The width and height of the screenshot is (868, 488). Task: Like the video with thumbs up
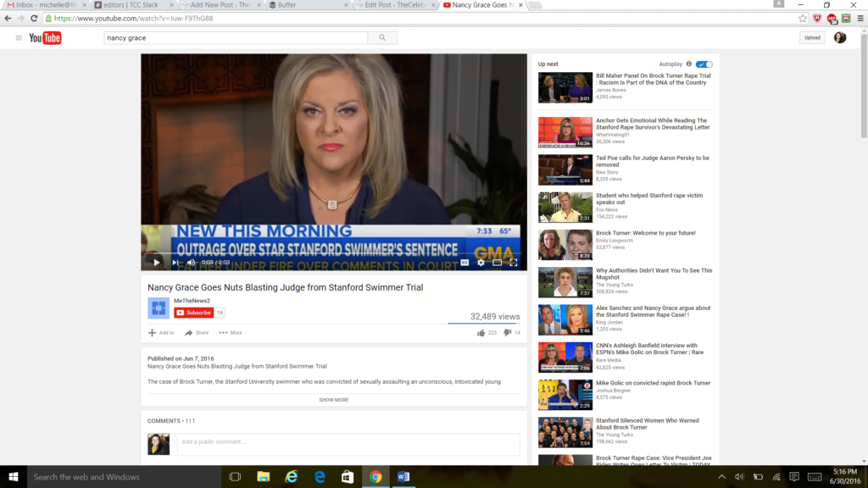tap(481, 333)
